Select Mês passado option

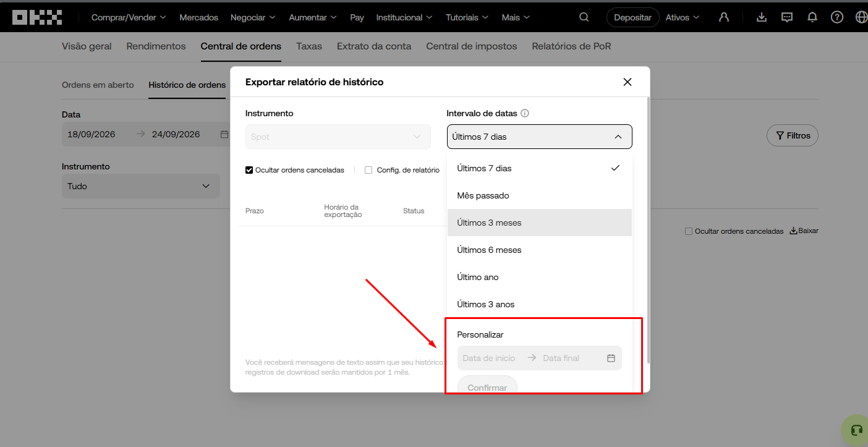click(540, 195)
